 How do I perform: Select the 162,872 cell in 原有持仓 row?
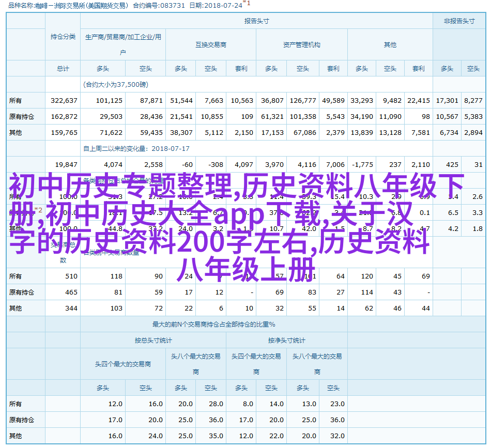pyautogui.click(x=64, y=117)
